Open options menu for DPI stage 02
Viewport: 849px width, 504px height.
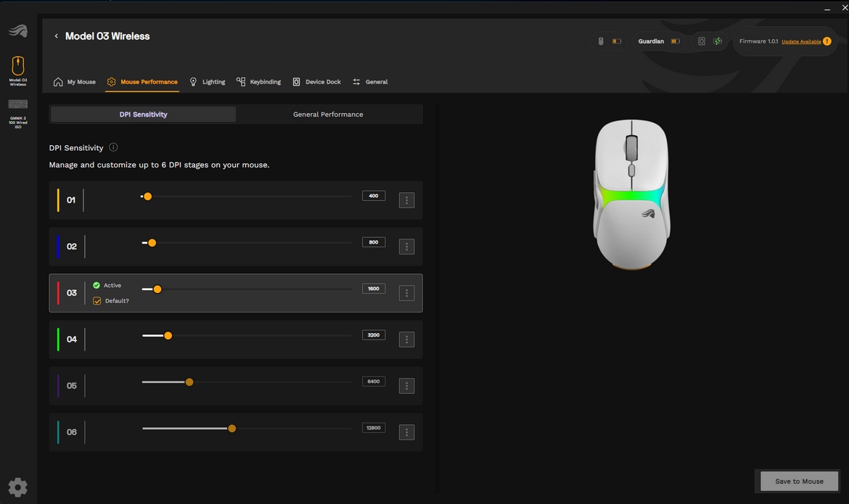pyautogui.click(x=406, y=247)
